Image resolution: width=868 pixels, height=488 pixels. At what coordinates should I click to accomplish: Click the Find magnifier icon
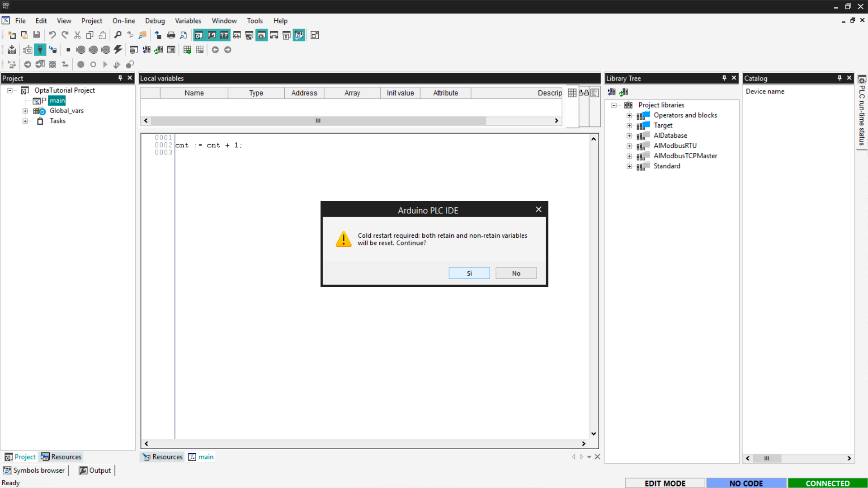pos(118,35)
